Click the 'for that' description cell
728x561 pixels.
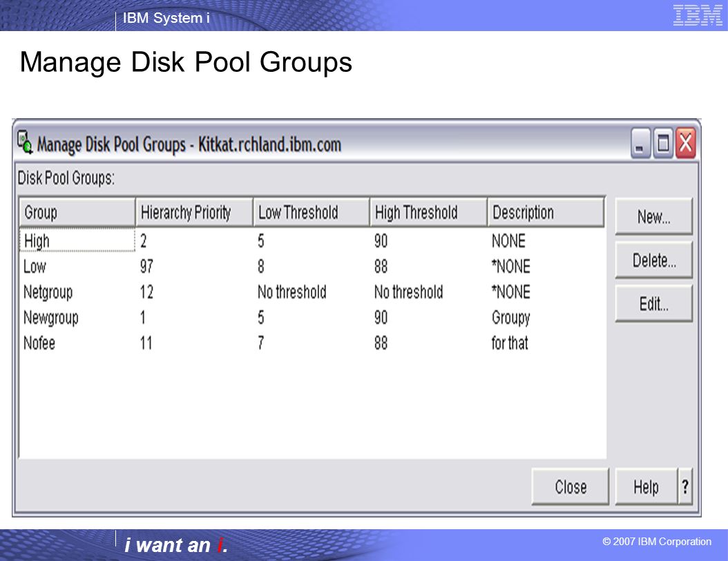click(510, 343)
